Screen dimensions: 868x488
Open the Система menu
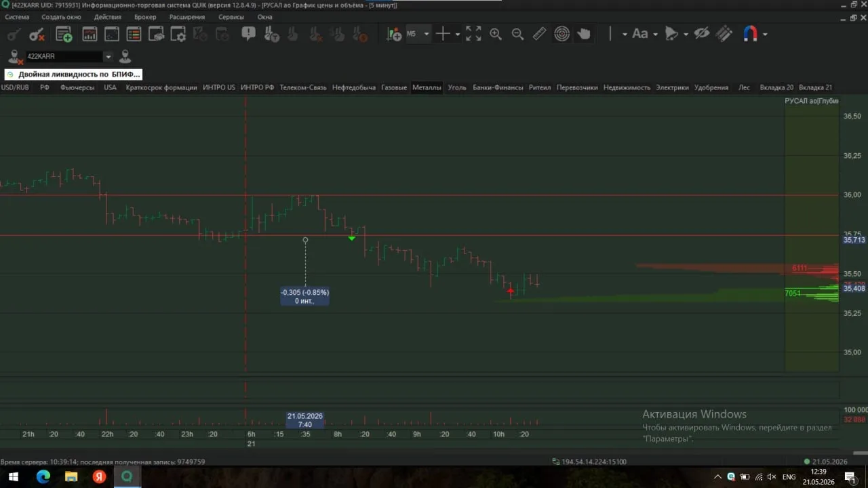[x=16, y=17]
